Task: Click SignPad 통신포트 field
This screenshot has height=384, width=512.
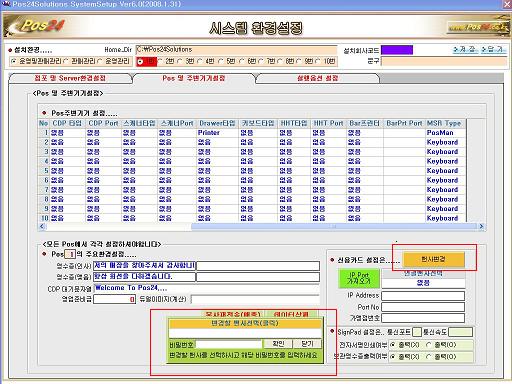Action: [x=417, y=332]
